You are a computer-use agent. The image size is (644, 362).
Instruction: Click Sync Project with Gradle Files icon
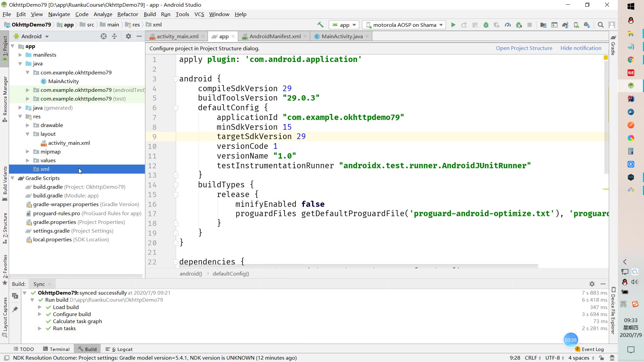click(x=565, y=25)
